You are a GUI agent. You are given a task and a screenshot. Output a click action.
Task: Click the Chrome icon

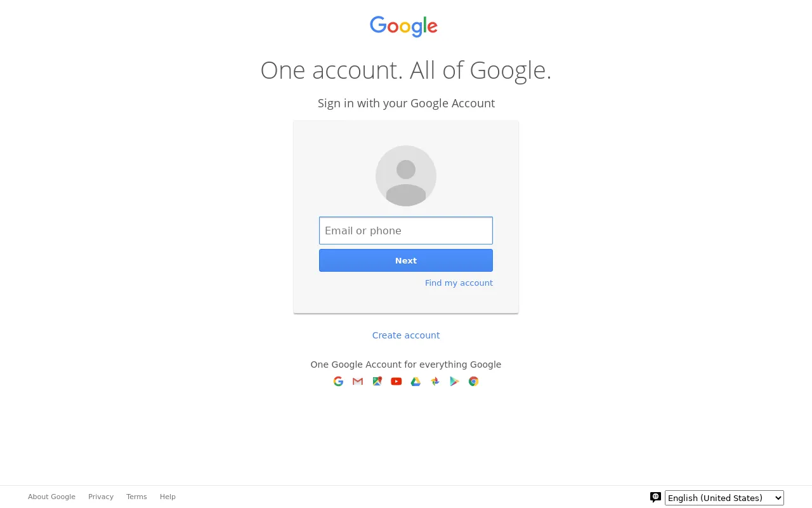click(473, 381)
